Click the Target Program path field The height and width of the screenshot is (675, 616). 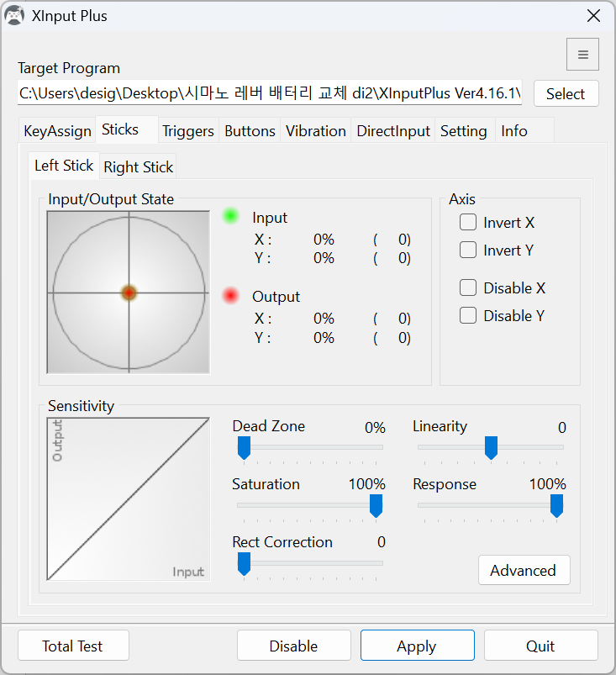click(270, 92)
